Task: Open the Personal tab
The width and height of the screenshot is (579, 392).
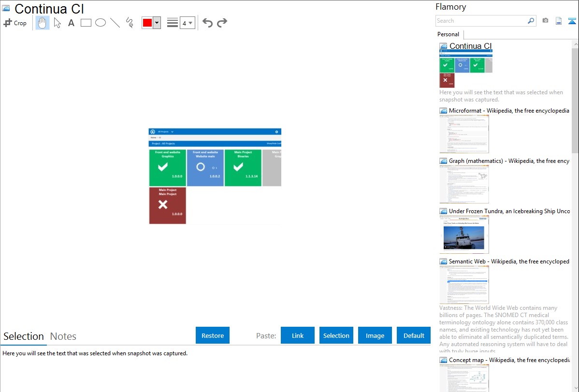Action: click(449, 34)
